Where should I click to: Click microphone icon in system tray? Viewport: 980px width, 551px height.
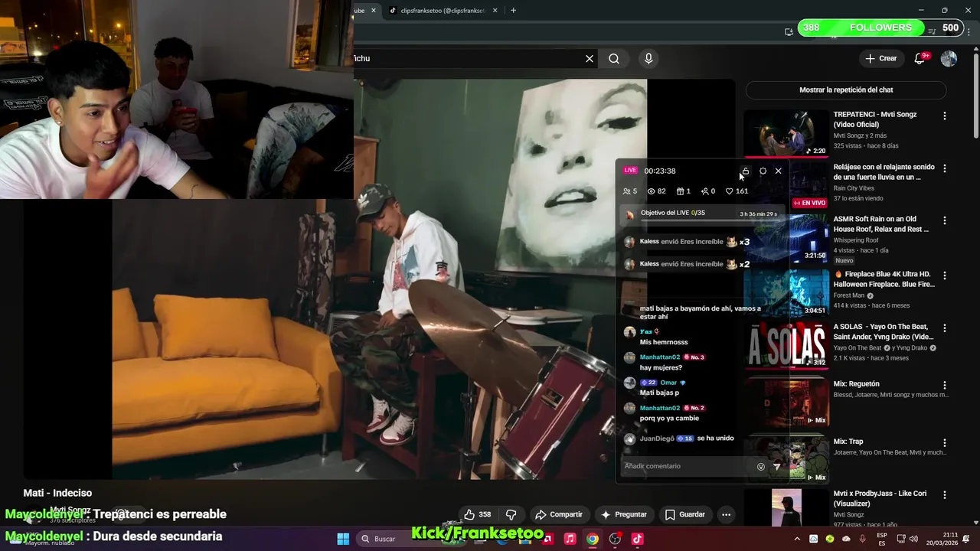click(x=863, y=539)
